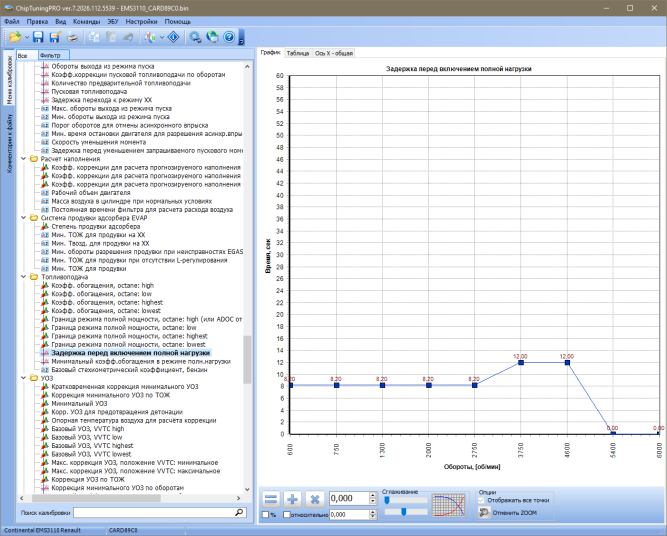Open the Комментарии к файлу side tab
Image resolution: width=667 pixels, height=536 pixels.
9,143
